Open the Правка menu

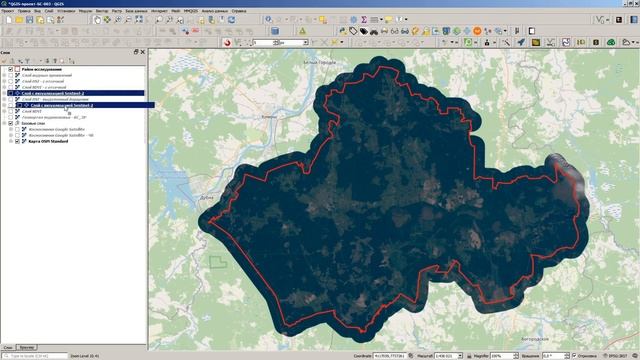click(24, 11)
